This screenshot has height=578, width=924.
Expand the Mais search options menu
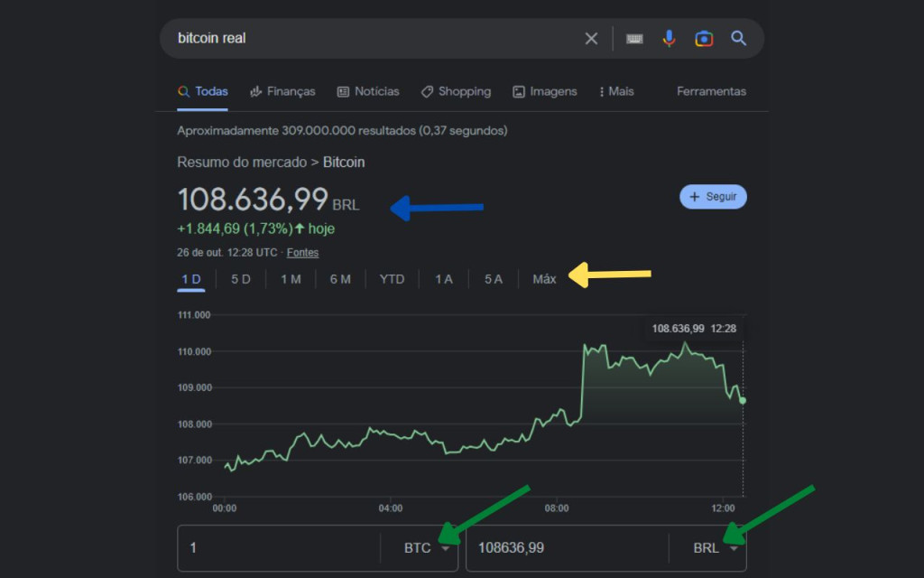tap(615, 91)
